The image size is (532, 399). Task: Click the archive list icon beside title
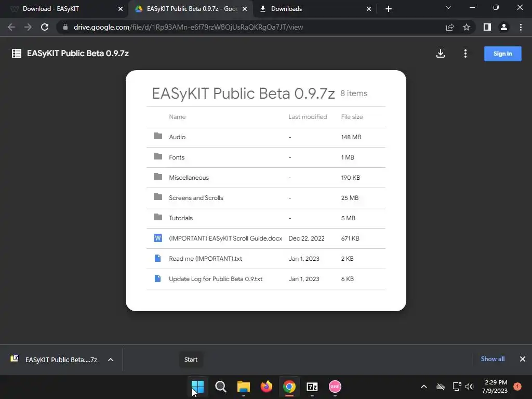point(16,54)
